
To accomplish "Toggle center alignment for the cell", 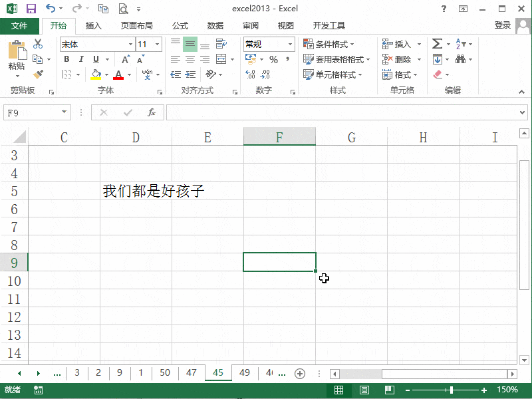I will tap(189, 58).
